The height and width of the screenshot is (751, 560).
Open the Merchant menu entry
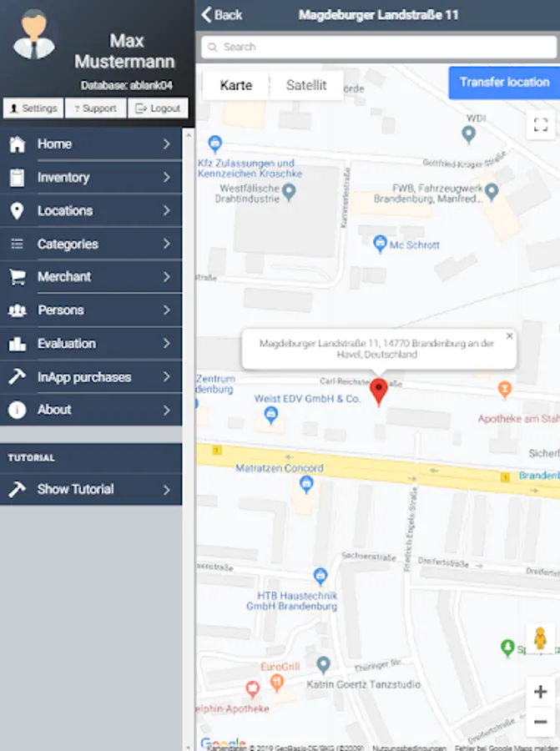[x=91, y=277]
